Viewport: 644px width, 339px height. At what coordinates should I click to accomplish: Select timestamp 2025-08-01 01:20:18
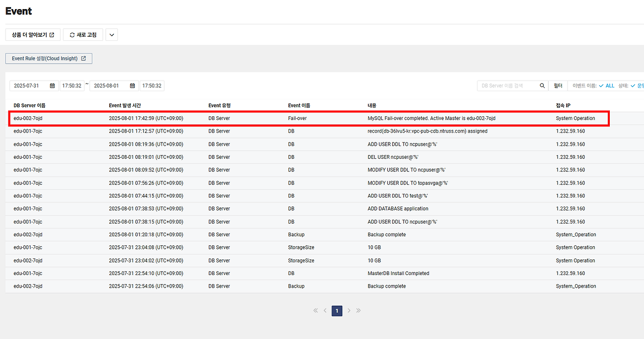[146, 235]
